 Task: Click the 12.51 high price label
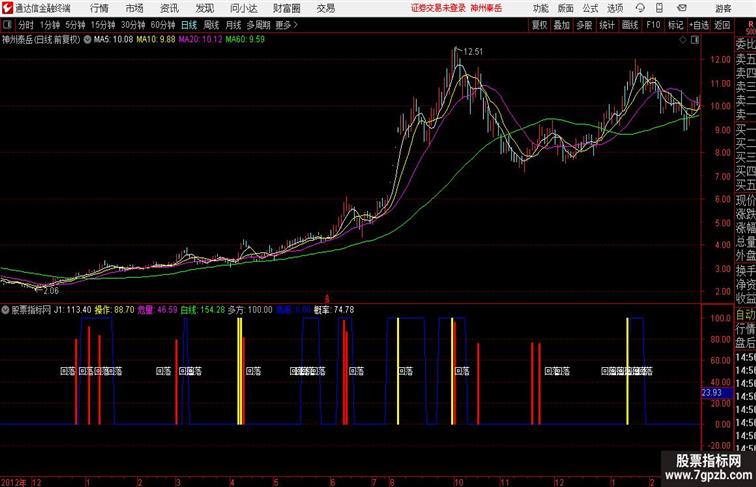(472, 52)
